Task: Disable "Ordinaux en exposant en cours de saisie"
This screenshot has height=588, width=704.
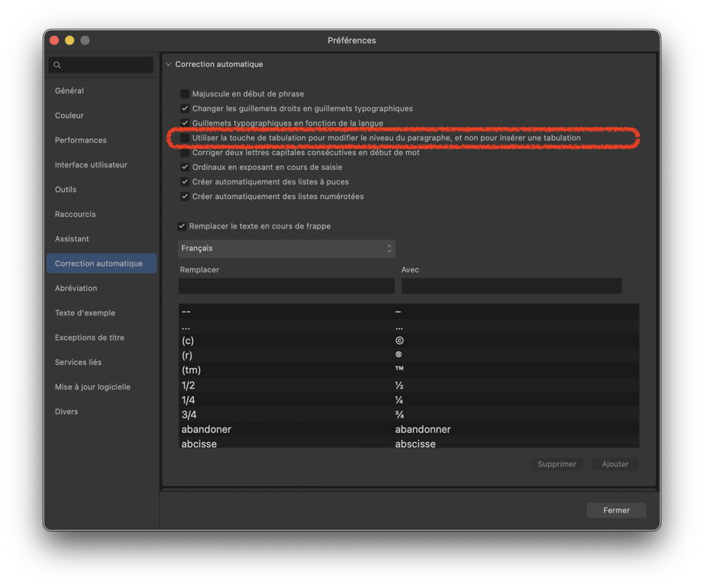Action: point(184,167)
